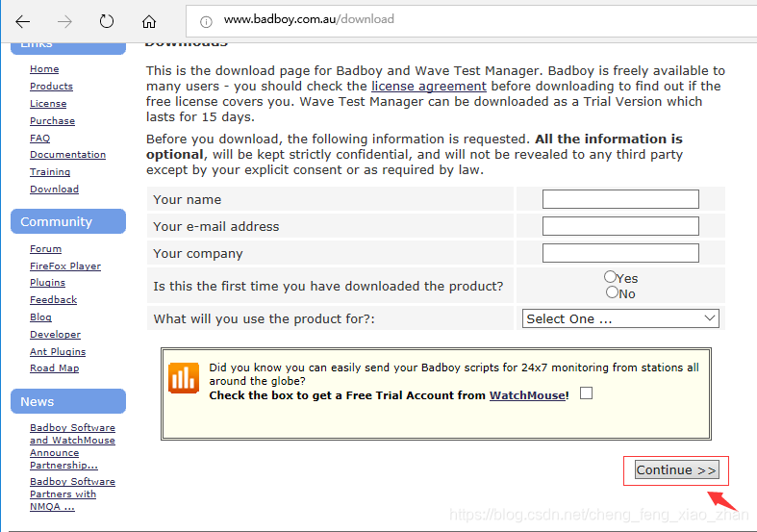Open the FireFox Player link
Screen dimensions: 757x532
[65, 266]
